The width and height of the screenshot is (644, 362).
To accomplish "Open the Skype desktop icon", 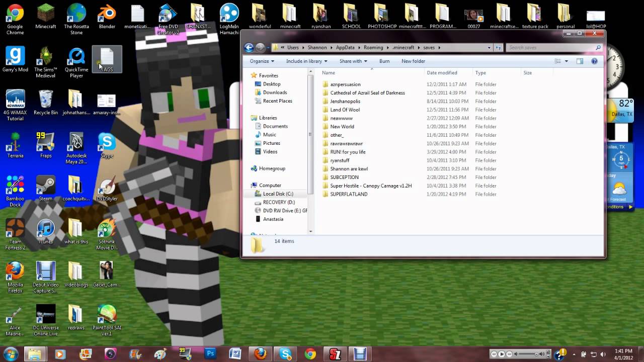I will [107, 145].
